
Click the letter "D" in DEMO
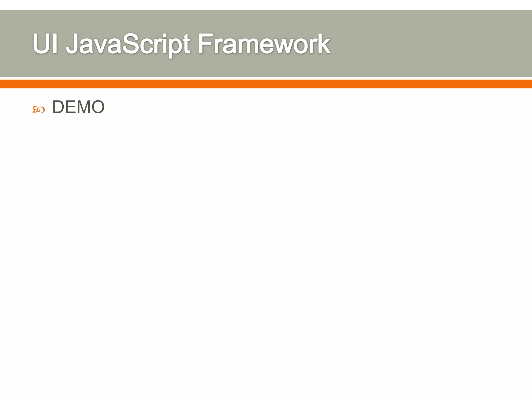point(59,107)
